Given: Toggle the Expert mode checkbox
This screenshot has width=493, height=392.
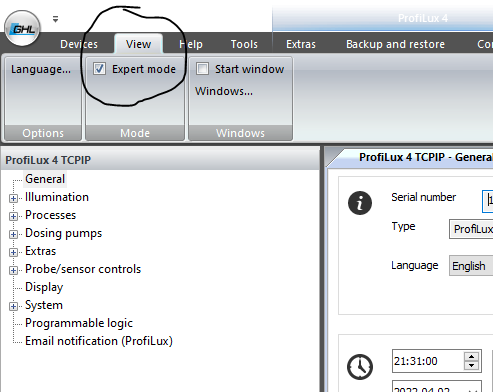Looking at the screenshot, I should (x=99, y=69).
